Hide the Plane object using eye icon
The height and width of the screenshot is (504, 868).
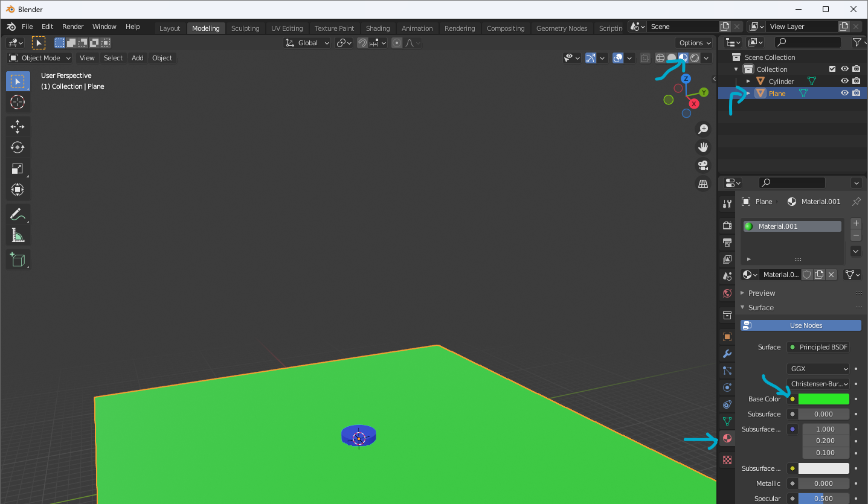[x=844, y=94]
